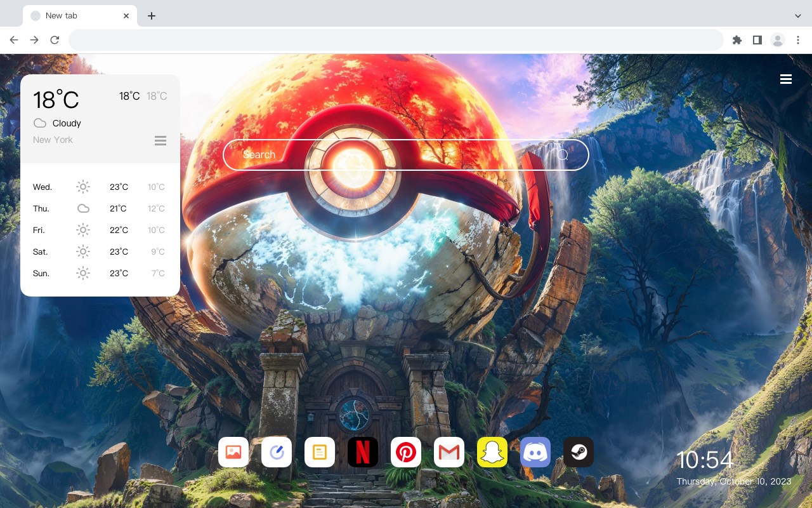The height and width of the screenshot is (508, 812).
Task: Toggle the browser side panel icon
Action: [757, 40]
